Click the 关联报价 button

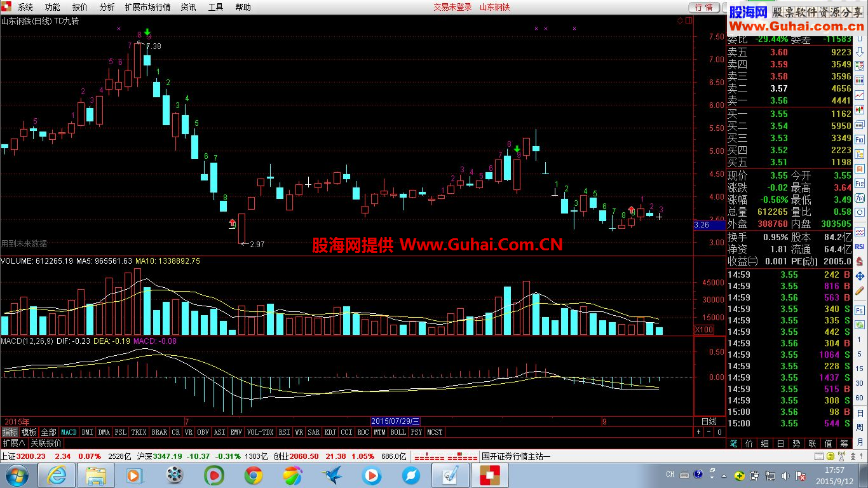[x=46, y=443]
